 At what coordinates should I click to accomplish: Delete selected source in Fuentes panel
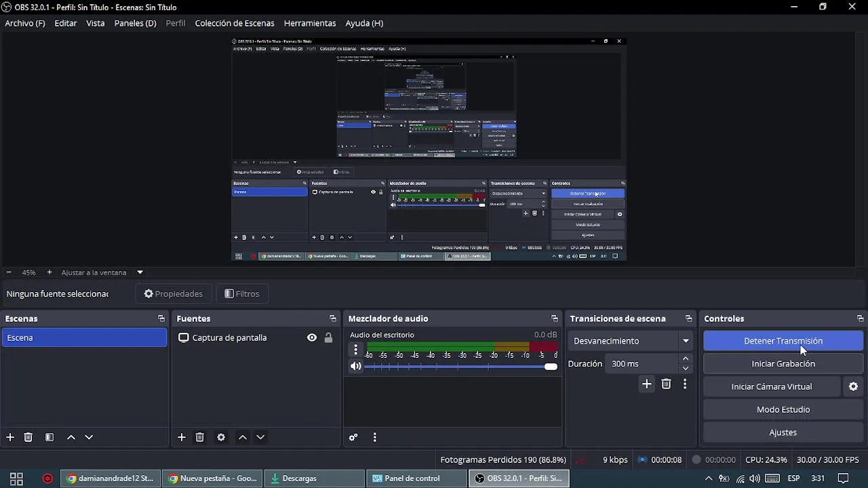(200, 437)
